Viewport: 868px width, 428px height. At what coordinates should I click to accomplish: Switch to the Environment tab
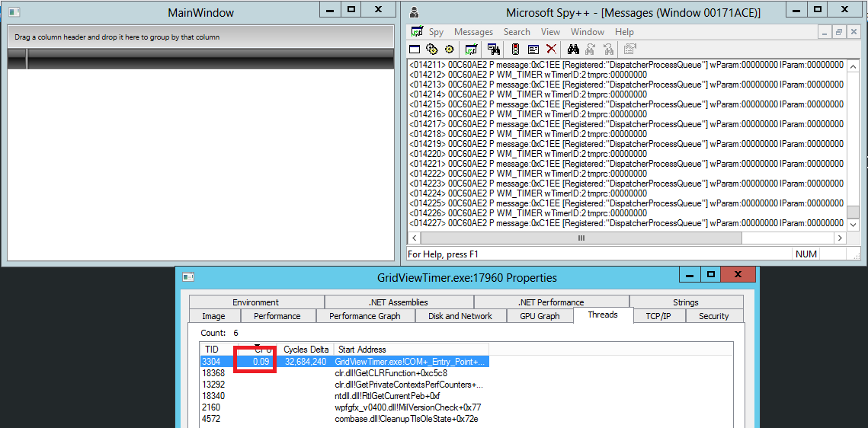(256, 302)
